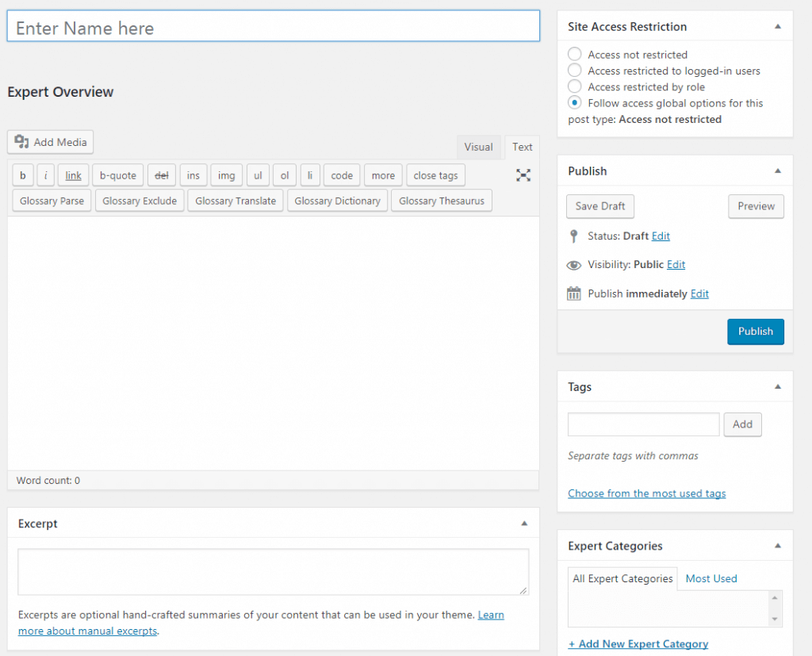
Task: Click the Add Media button
Action: (51, 142)
